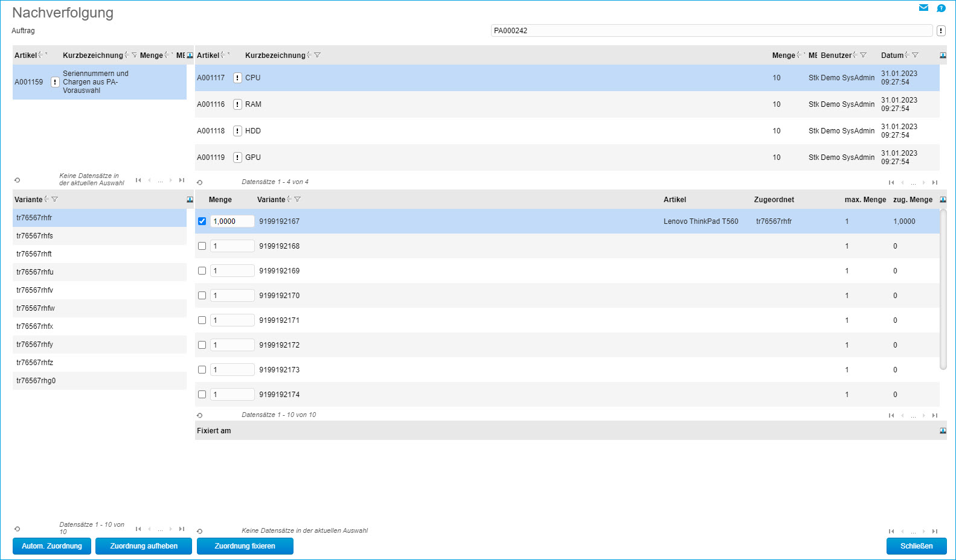The height and width of the screenshot is (560, 956).
Task: Click info icon for article A001159
Action: coord(55,82)
